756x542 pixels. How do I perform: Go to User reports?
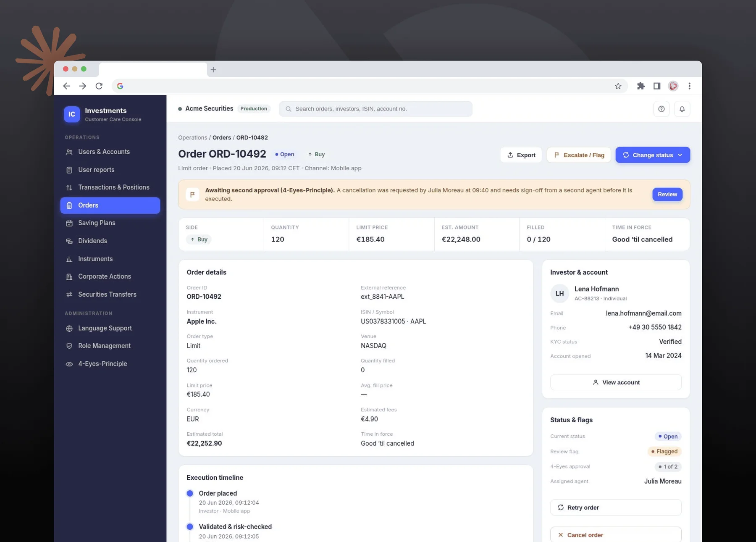110,170
